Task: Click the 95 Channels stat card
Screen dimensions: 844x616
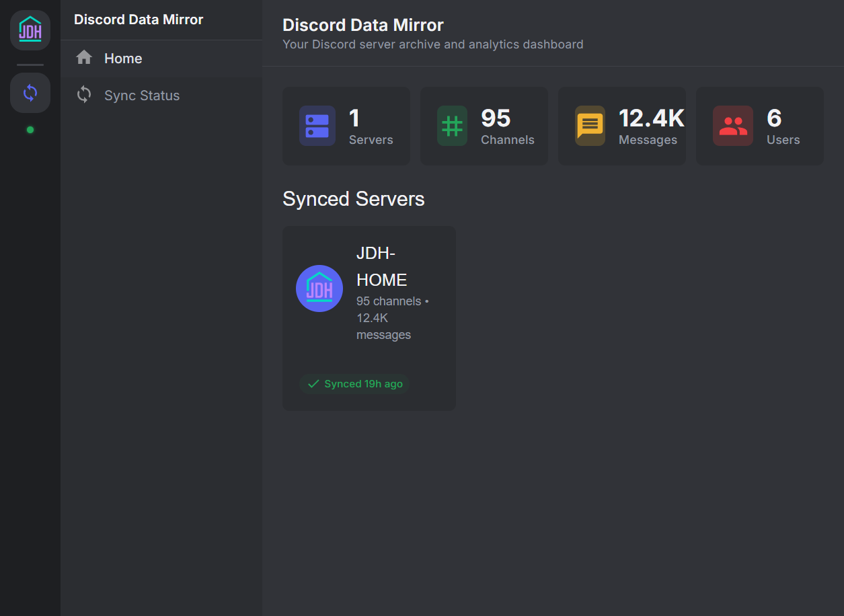Action: click(484, 125)
